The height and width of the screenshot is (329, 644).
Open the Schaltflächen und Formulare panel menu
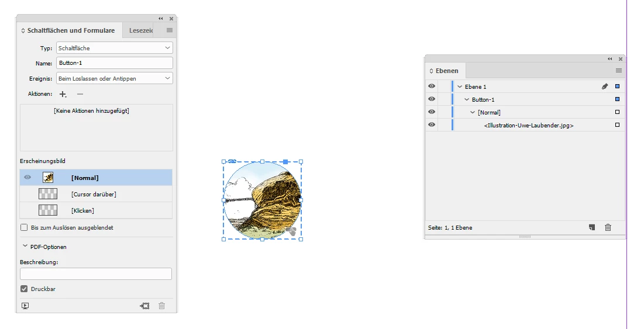coord(170,30)
